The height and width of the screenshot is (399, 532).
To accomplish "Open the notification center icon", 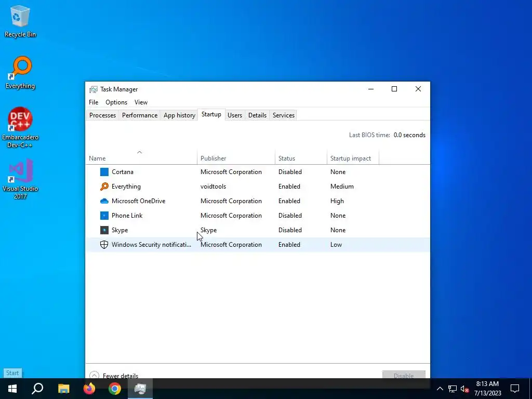I will tap(515, 389).
